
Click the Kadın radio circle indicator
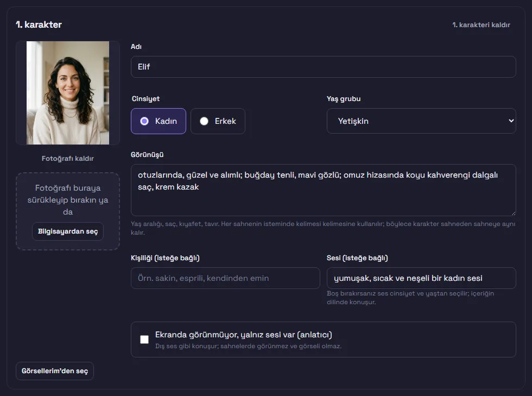pos(144,121)
